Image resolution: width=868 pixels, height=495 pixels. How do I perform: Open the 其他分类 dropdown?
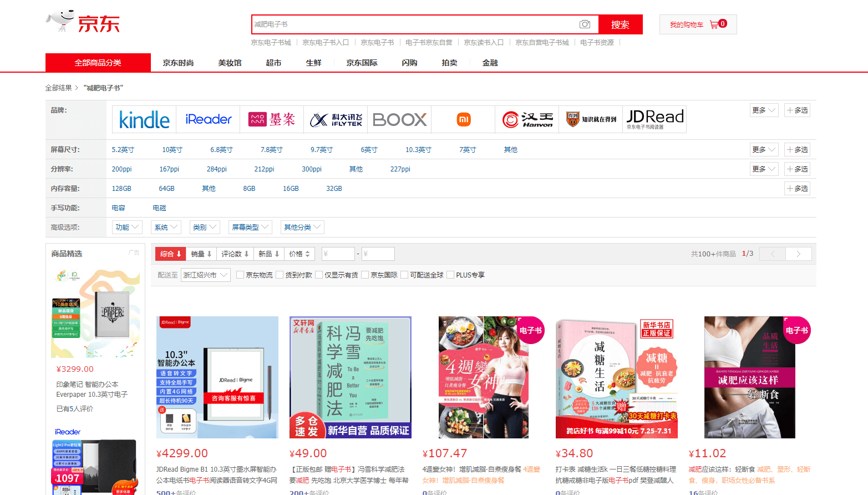302,228
